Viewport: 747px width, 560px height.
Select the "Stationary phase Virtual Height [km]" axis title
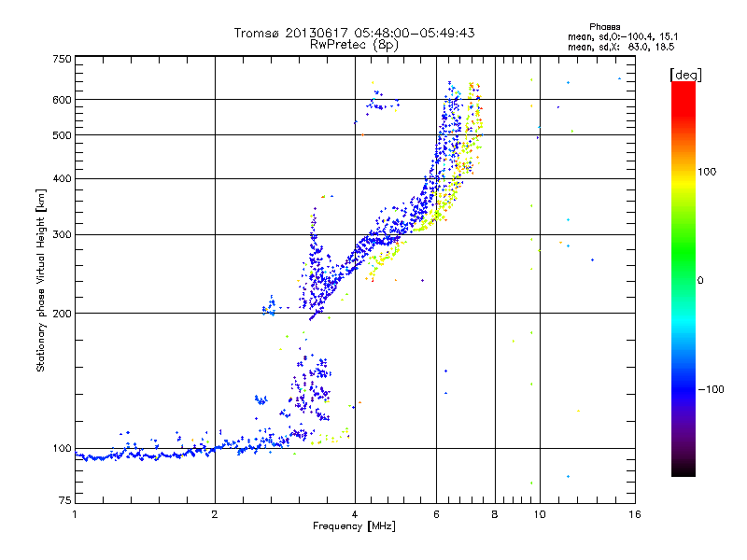pos(41,280)
